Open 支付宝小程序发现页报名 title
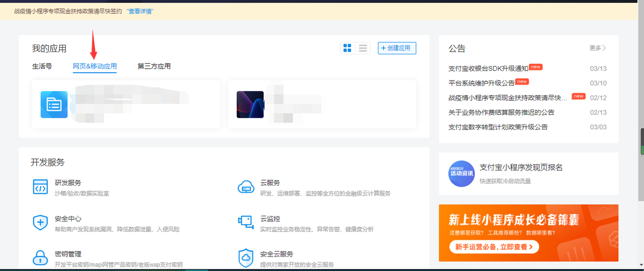This screenshot has width=644, height=271. tap(521, 167)
